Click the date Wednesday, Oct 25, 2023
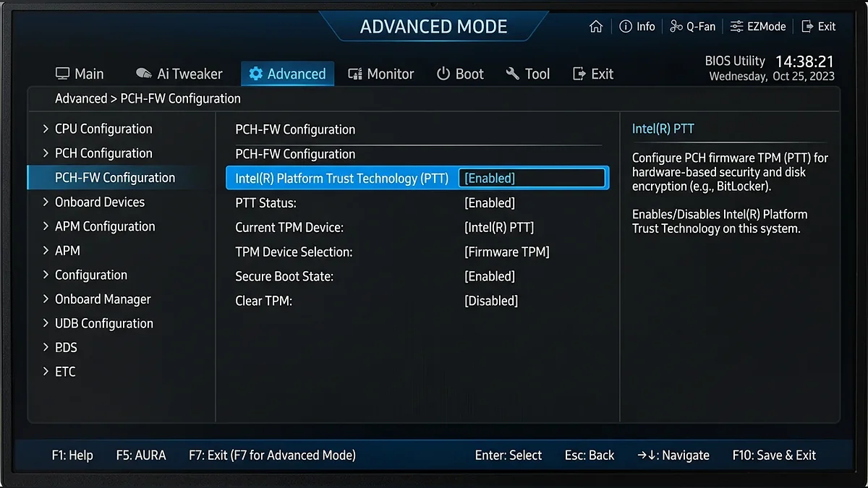Screen dimensions: 868x488 click(x=772, y=76)
